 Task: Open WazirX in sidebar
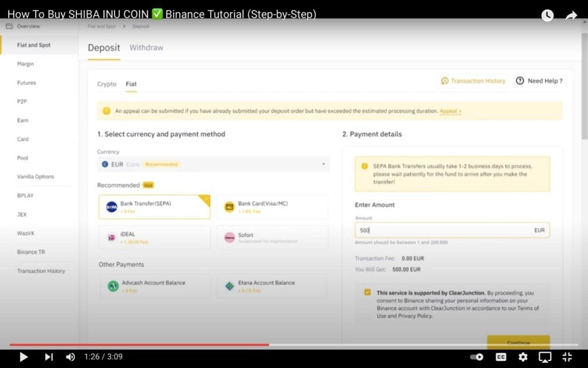[x=26, y=233]
